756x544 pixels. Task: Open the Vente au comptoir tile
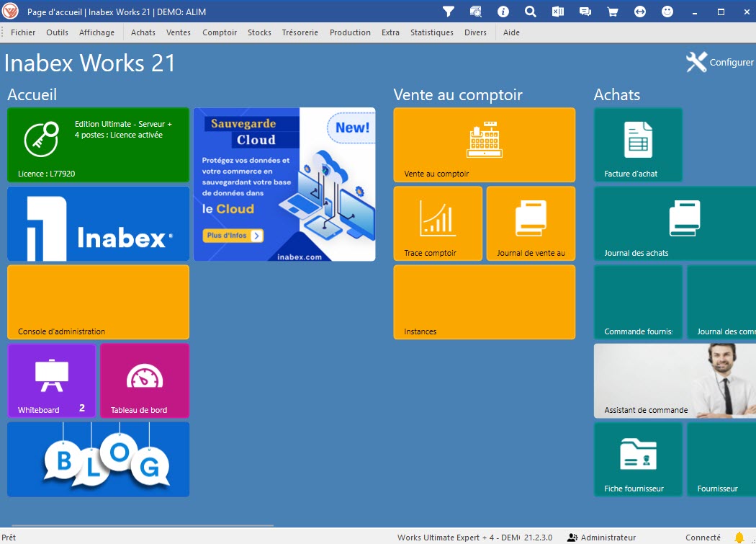(484, 145)
